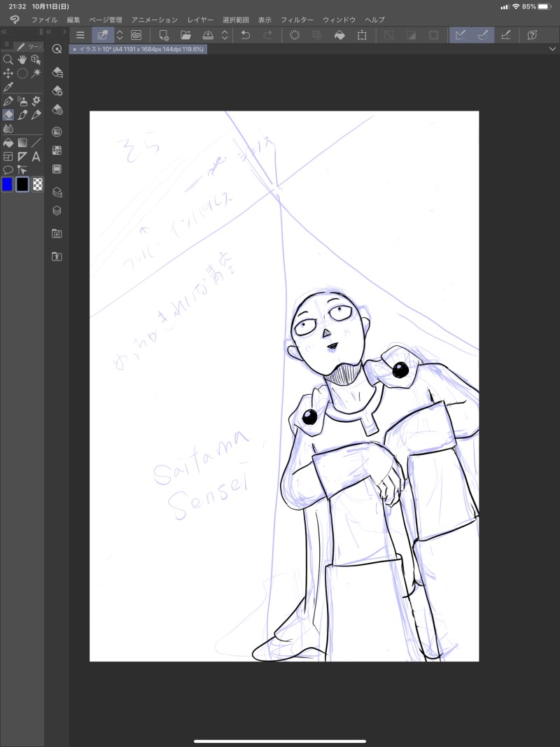Viewport: 560px width, 747px height.
Task: Select the Hand move-view tool
Action: pyautogui.click(x=22, y=60)
